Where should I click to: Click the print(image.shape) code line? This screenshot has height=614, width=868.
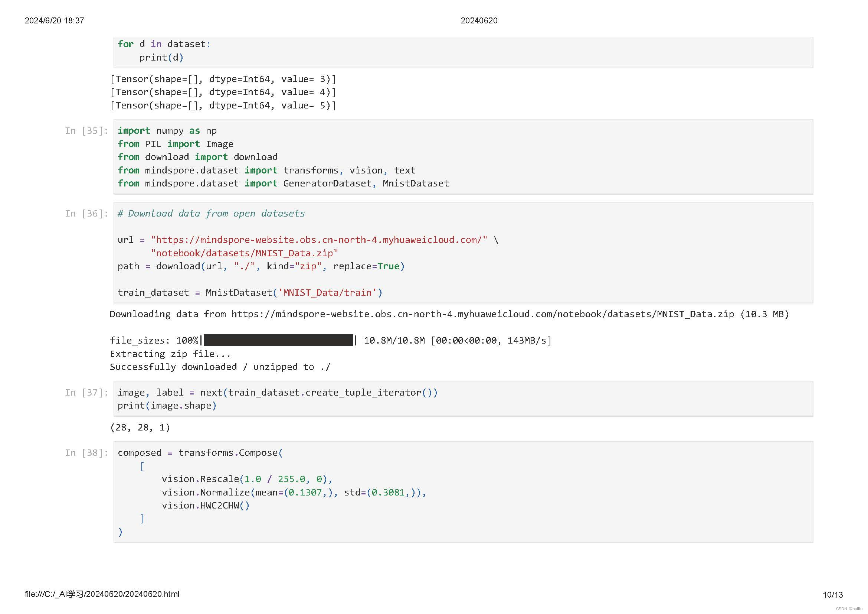(167, 406)
